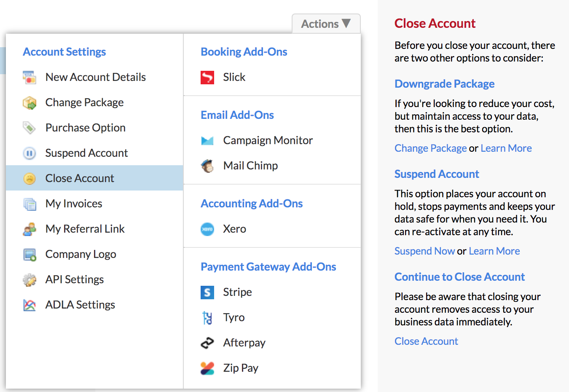Select Stripe payment gateway add-on
569x392 pixels.
coord(272,292)
